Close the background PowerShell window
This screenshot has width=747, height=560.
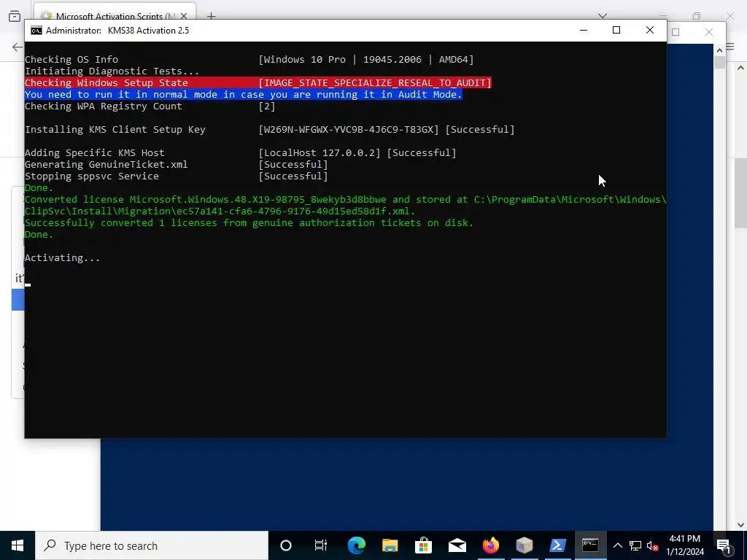click(x=709, y=32)
